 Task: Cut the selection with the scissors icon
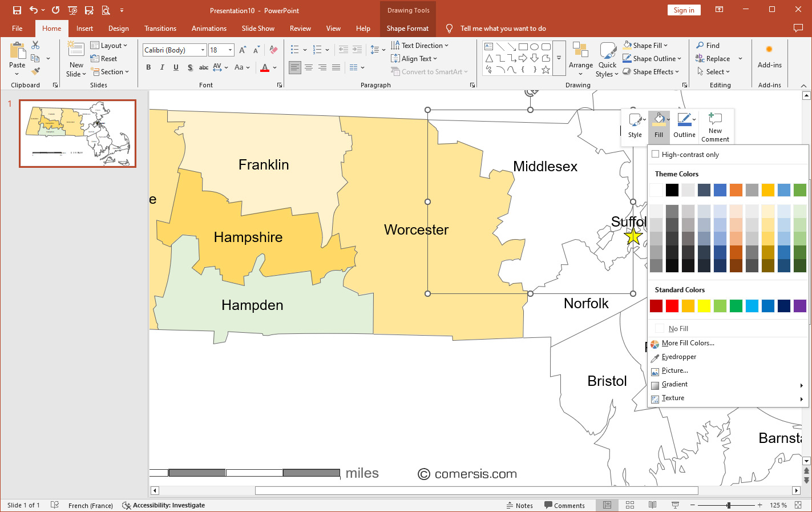click(x=35, y=45)
